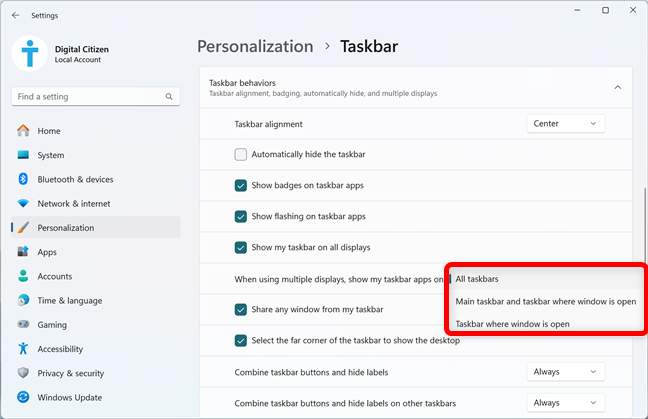Viewport: 648px width, 419px height.
Task: Open Home via its house icon
Action: click(23, 131)
